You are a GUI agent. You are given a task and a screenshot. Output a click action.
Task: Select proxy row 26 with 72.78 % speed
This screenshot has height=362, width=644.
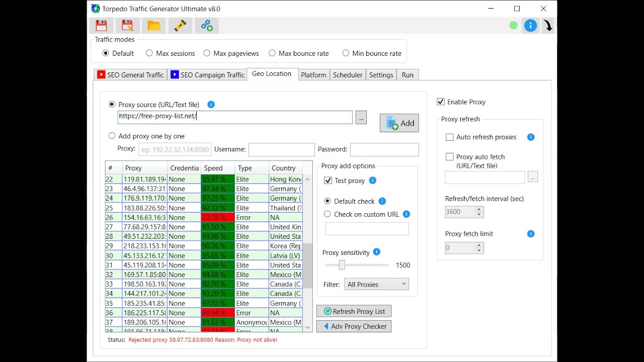[x=204, y=217]
